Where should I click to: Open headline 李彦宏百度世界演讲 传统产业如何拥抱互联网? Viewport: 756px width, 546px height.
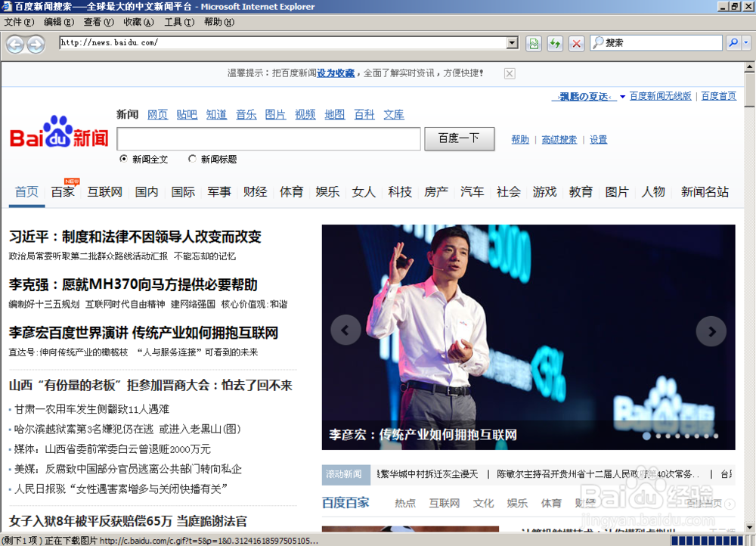pyautogui.click(x=143, y=333)
